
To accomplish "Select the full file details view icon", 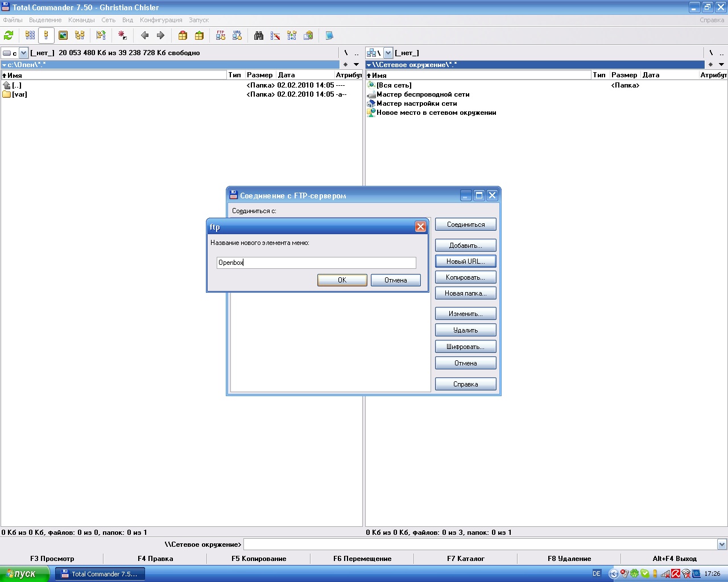I will pyautogui.click(x=47, y=35).
